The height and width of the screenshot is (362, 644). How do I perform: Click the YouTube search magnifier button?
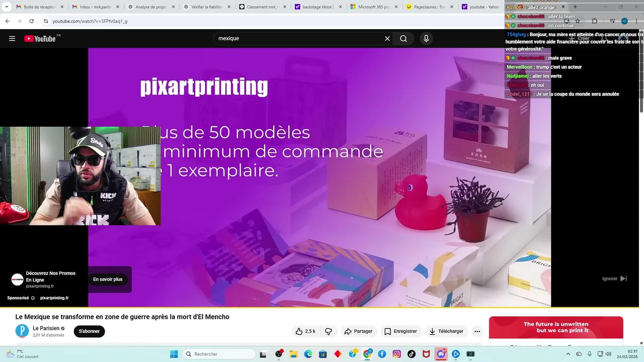(x=404, y=39)
